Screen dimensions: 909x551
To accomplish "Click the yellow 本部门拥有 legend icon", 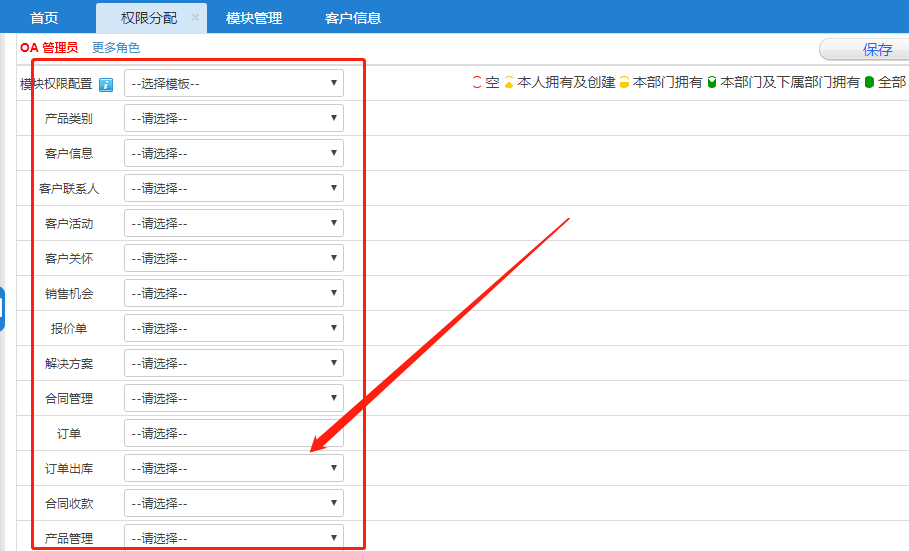I will 624,83.
